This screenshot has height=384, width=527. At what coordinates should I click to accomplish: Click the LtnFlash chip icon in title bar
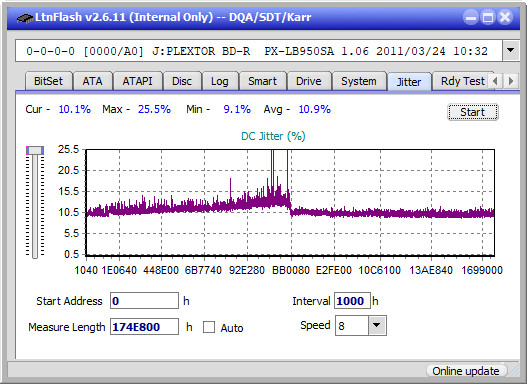(25, 17)
